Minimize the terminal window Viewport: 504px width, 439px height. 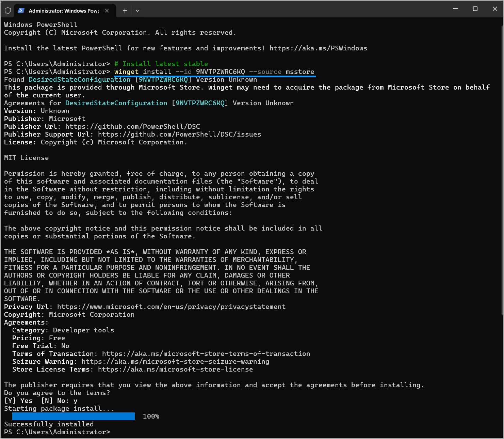point(455,9)
